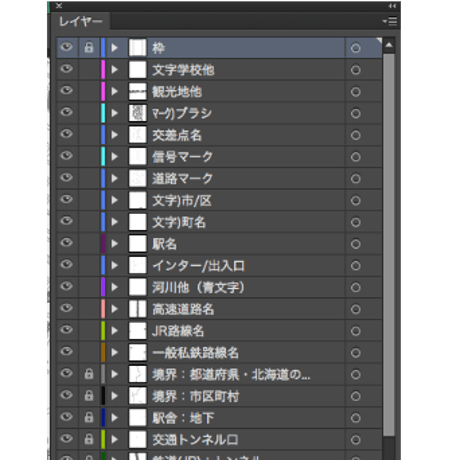460x460 pixels.
Task: Select the 文字)町名 layer name
Action: [179, 222]
